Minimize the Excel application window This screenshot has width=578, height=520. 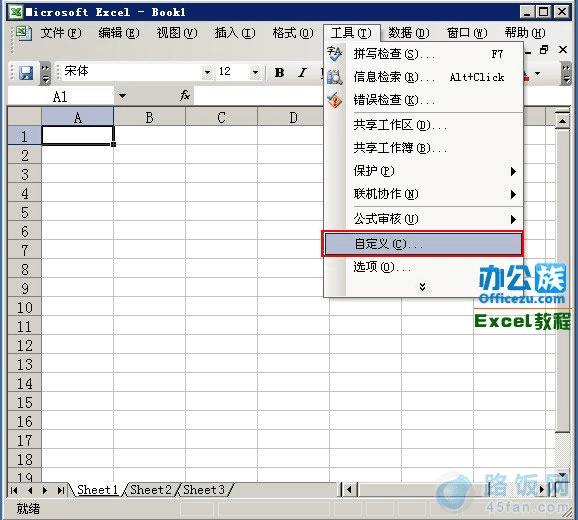click(x=527, y=12)
